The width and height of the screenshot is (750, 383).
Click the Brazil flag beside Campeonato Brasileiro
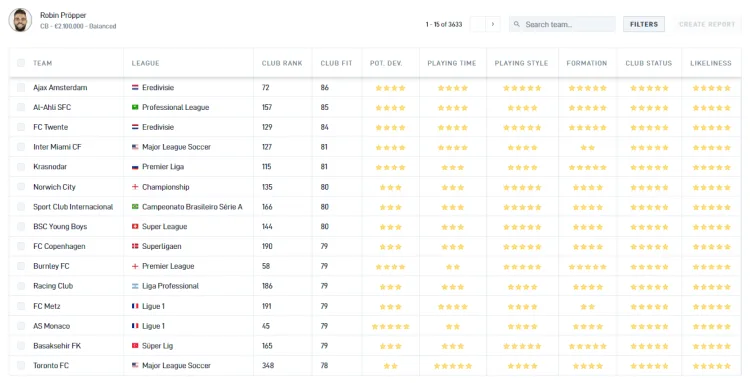(135, 207)
